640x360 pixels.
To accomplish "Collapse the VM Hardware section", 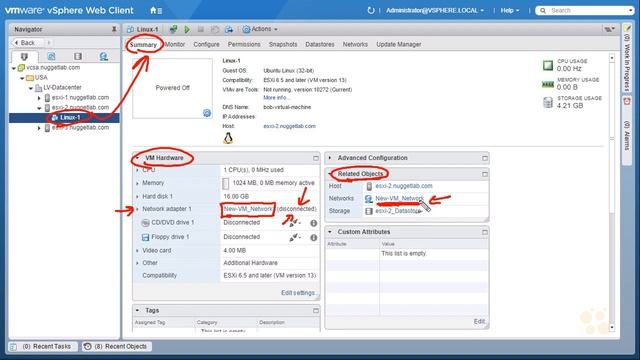I will (138, 158).
